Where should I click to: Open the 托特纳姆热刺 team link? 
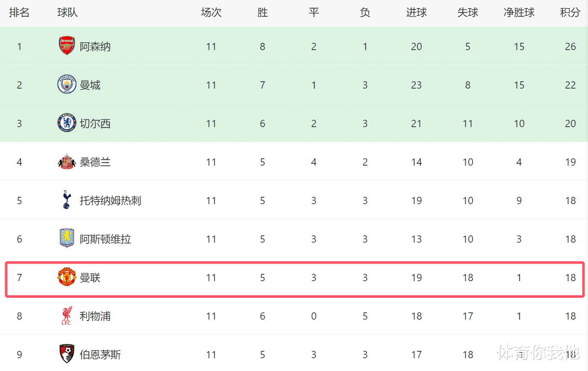click(110, 200)
